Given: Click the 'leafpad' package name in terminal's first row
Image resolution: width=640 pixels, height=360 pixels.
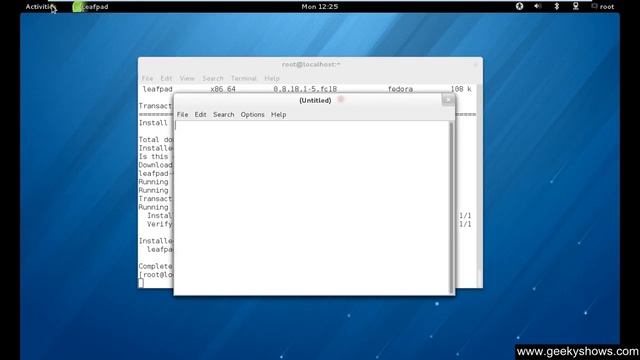Looking at the screenshot, I should pos(158,89).
